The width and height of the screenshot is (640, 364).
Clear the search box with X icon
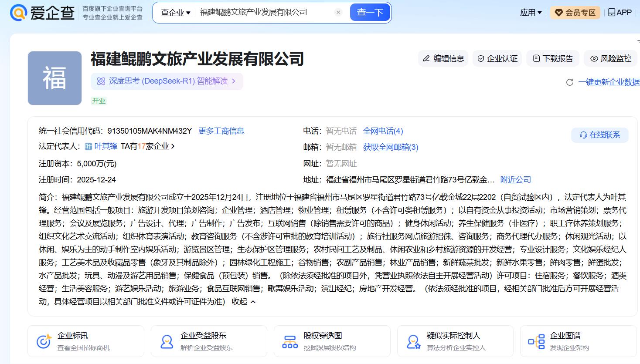pyautogui.click(x=338, y=13)
